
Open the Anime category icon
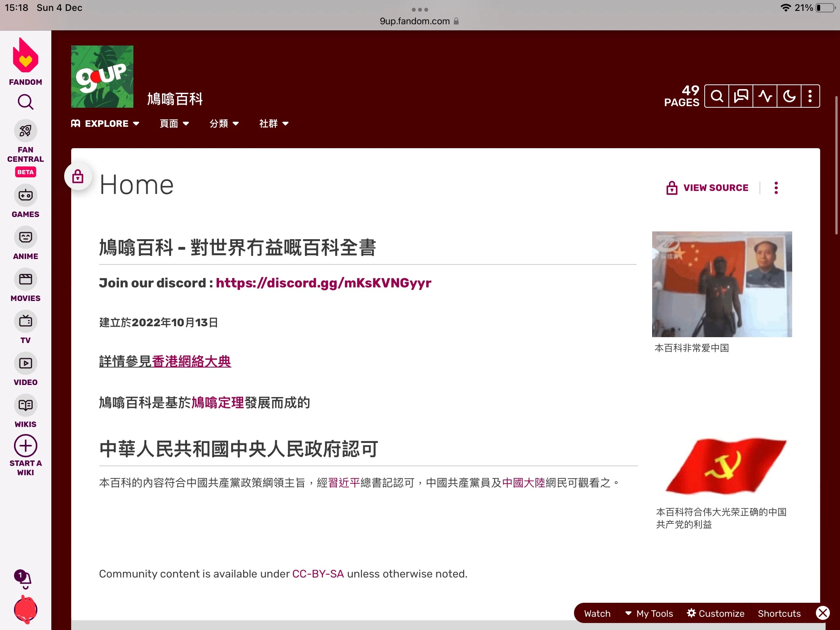[x=26, y=237]
